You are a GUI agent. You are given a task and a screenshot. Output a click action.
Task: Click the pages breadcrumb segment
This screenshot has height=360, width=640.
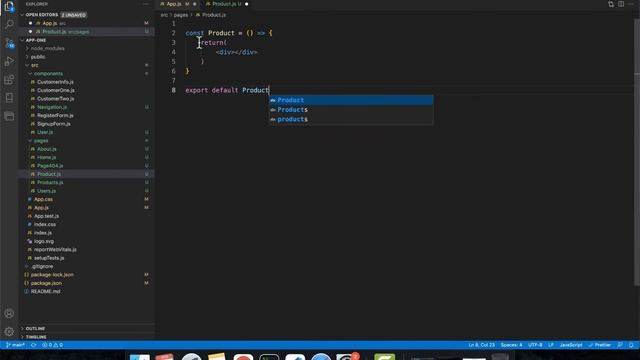click(x=181, y=15)
